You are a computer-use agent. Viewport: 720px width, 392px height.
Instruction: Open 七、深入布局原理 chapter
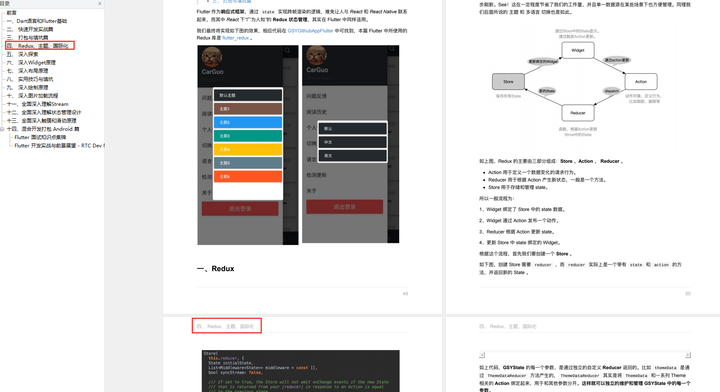tap(28, 71)
